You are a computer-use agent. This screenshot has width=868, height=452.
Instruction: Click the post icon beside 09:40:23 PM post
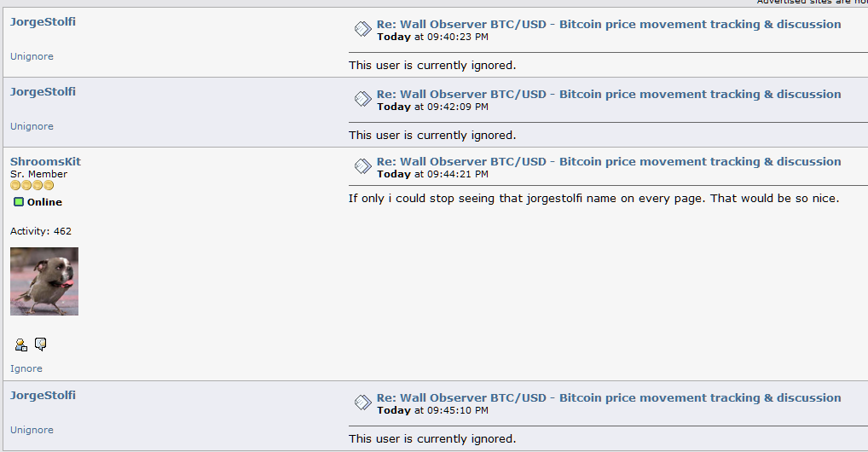[363, 29]
